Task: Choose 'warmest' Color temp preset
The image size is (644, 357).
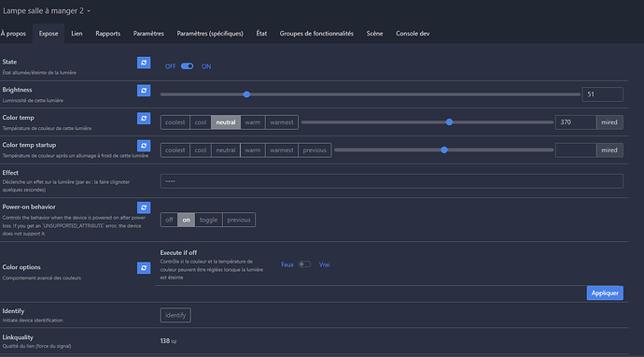Action: (282, 122)
